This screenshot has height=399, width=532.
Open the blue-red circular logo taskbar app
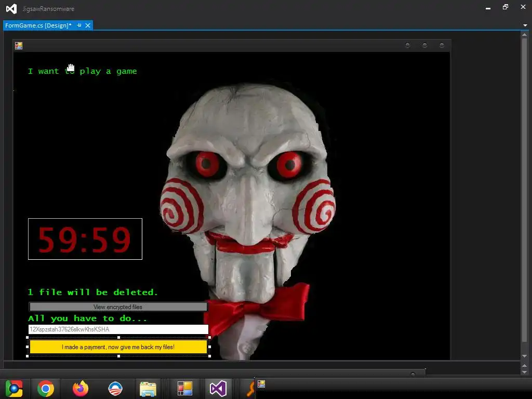click(x=115, y=389)
